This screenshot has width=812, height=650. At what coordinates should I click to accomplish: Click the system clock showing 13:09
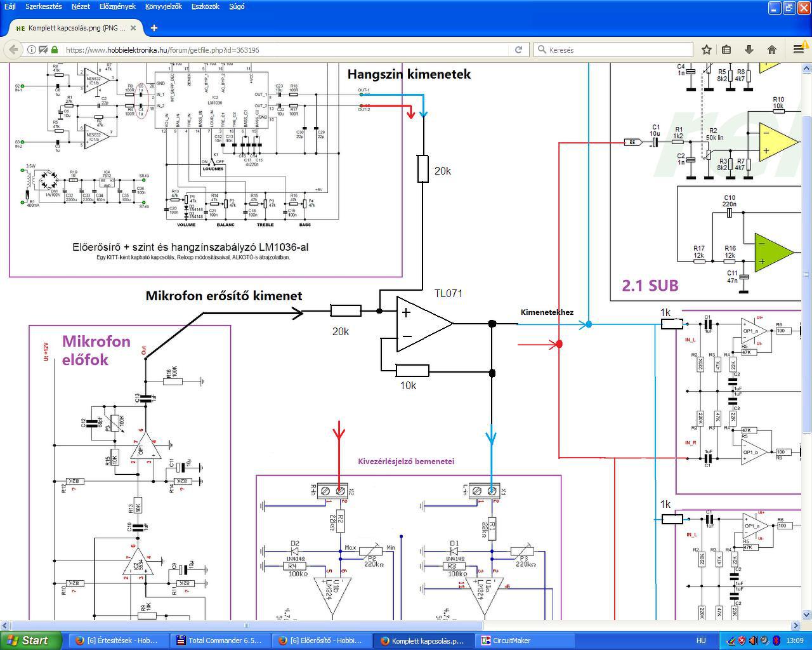coord(795,640)
